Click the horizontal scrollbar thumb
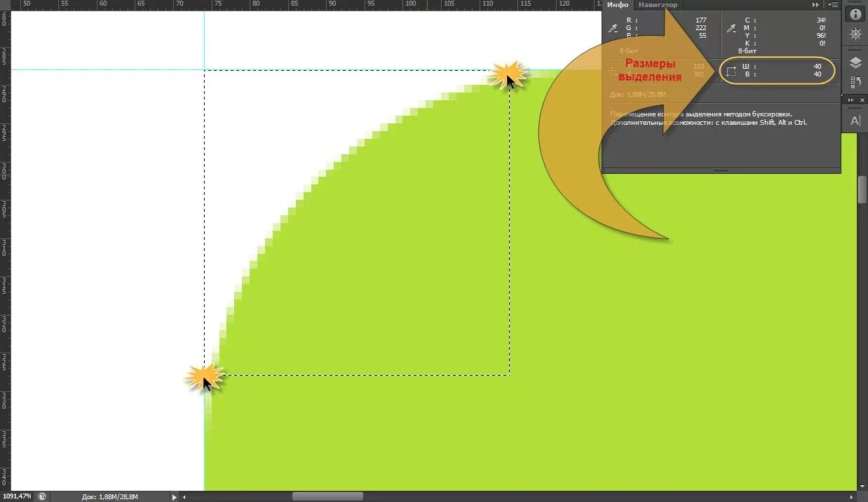The width and height of the screenshot is (868, 502). (327, 496)
